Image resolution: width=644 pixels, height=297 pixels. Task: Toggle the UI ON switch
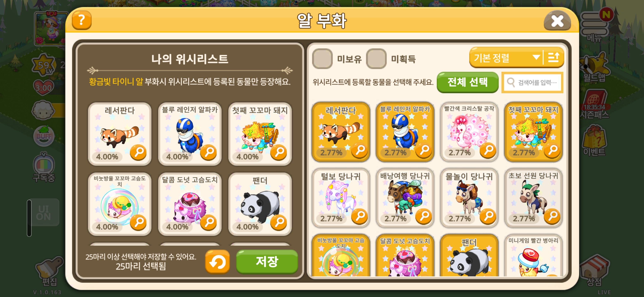43,213
